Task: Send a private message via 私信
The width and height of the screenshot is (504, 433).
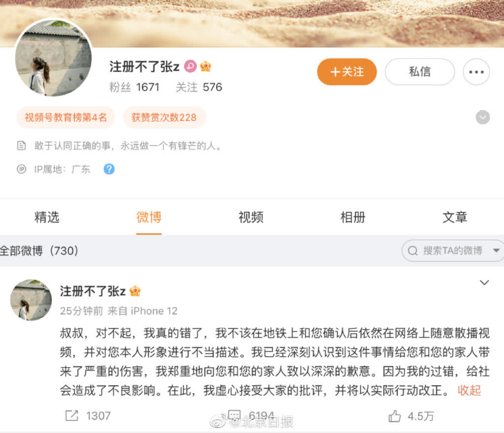Action: [420, 72]
